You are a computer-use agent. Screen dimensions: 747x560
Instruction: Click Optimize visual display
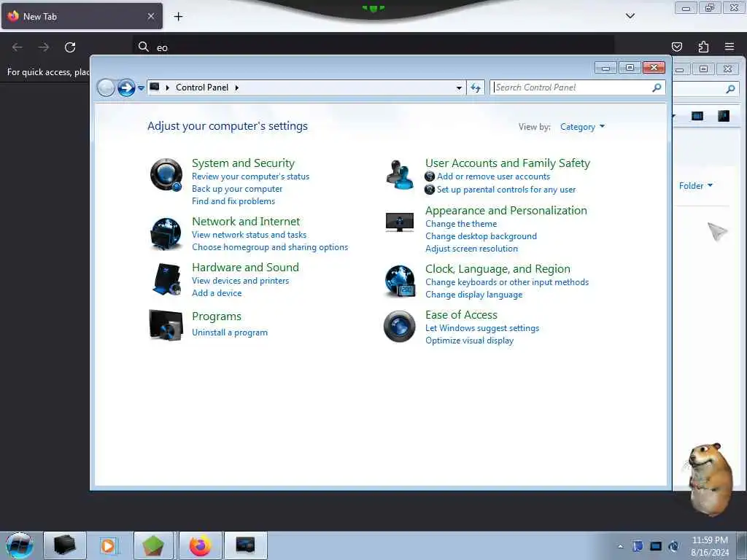point(469,341)
